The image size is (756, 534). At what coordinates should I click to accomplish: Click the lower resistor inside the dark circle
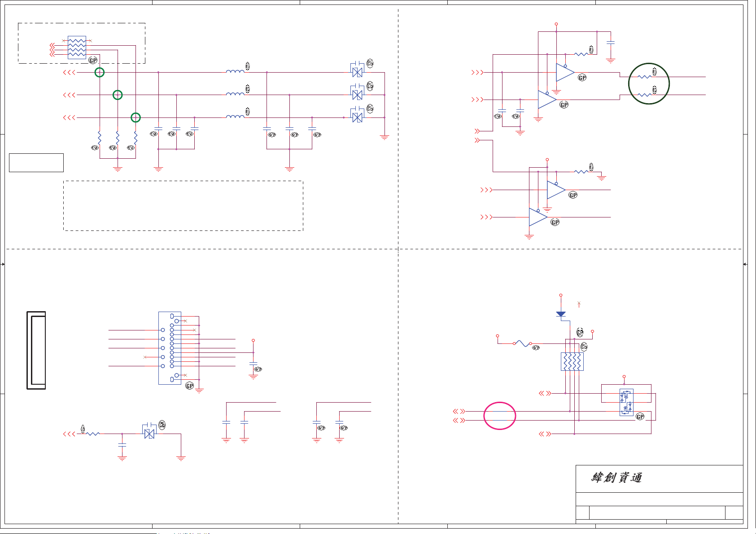point(644,95)
